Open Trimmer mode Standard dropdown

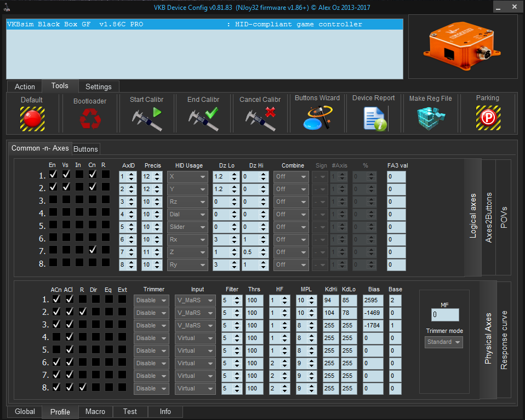point(444,342)
